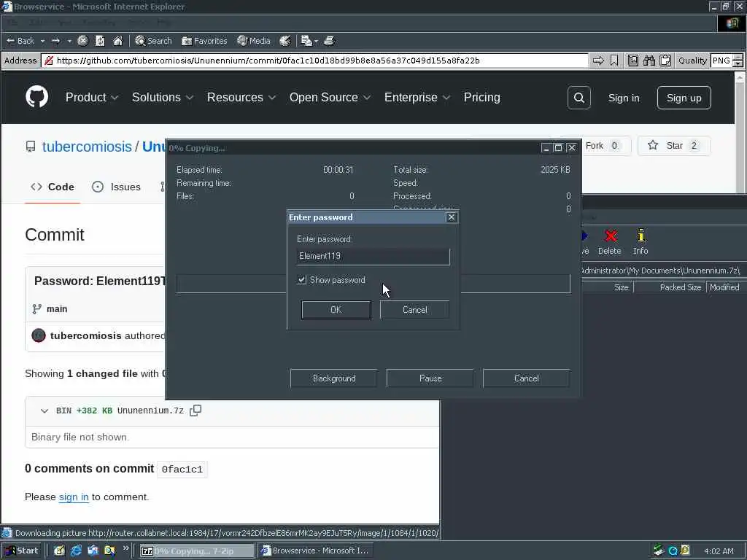Click the picture icon left of binoculars
Screen dimensions: 747x560
coord(632,61)
